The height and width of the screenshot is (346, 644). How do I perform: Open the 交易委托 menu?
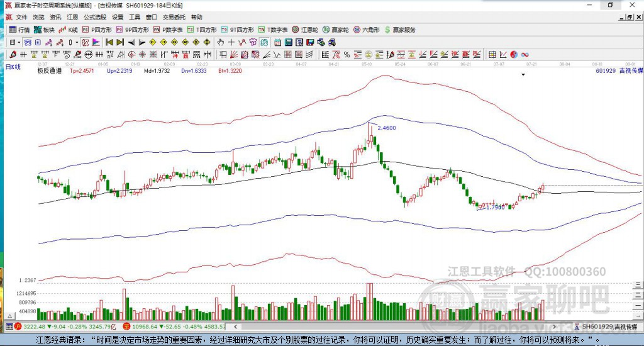[174, 17]
